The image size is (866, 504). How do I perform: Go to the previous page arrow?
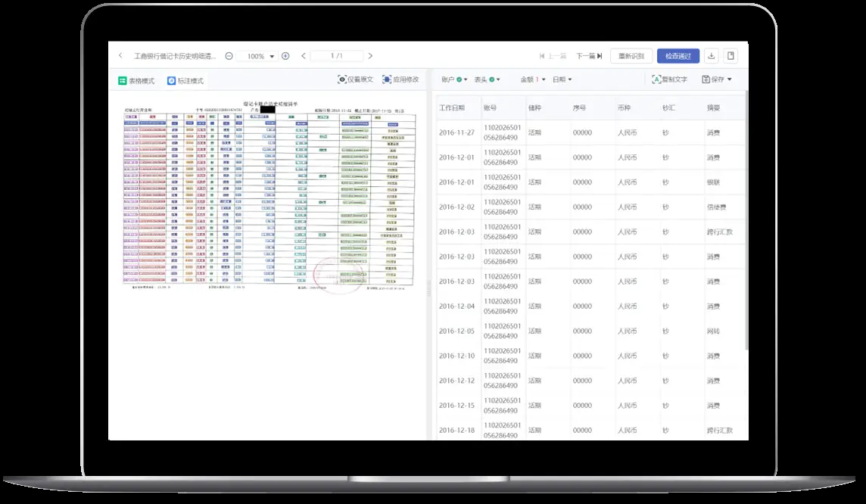coord(304,56)
